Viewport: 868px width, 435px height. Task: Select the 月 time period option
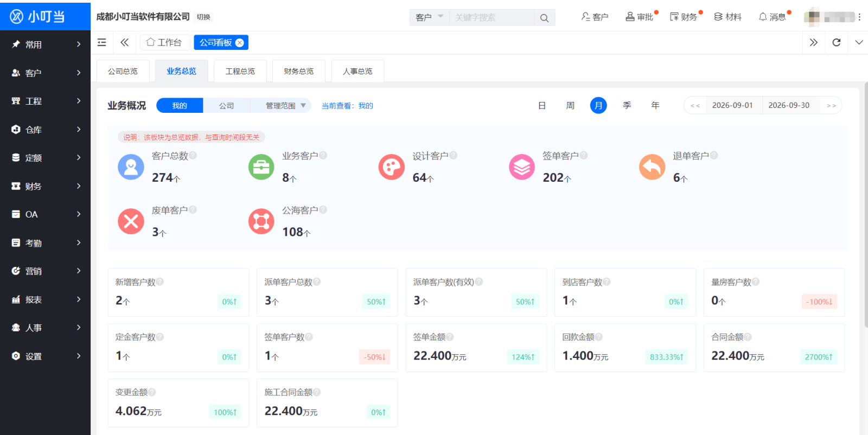click(x=598, y=105)
